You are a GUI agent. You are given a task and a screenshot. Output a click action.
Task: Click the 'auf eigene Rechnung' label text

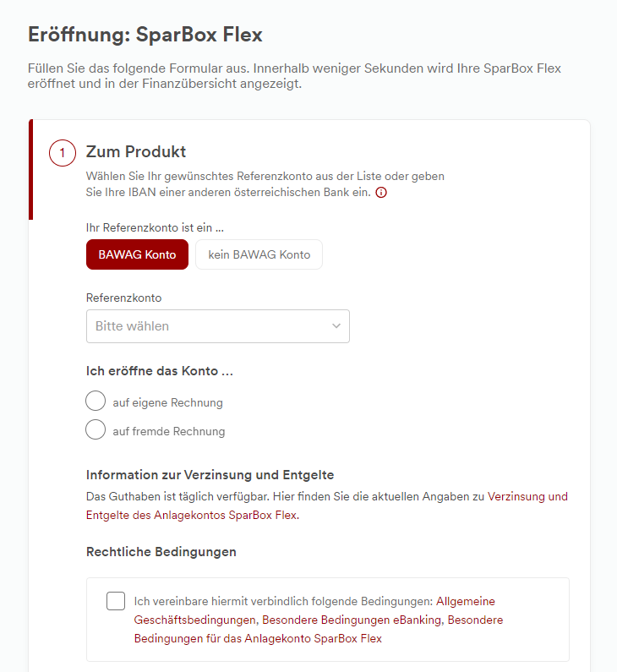167,402
